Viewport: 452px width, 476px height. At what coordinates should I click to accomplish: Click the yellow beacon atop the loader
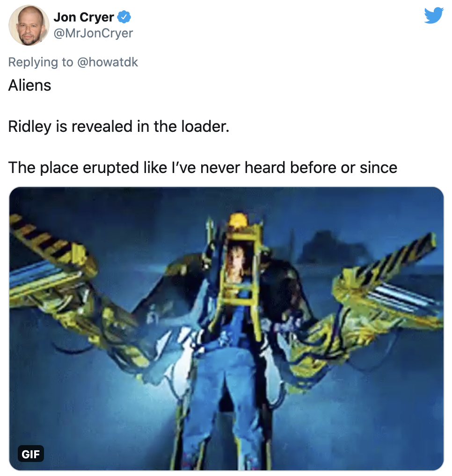239,219
